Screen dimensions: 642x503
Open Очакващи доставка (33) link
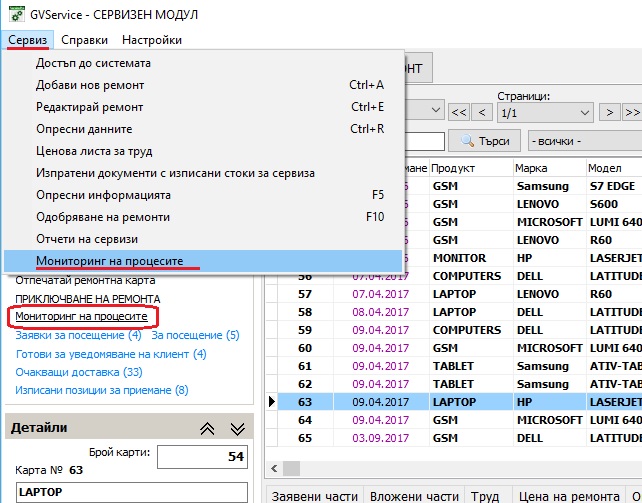79,372
